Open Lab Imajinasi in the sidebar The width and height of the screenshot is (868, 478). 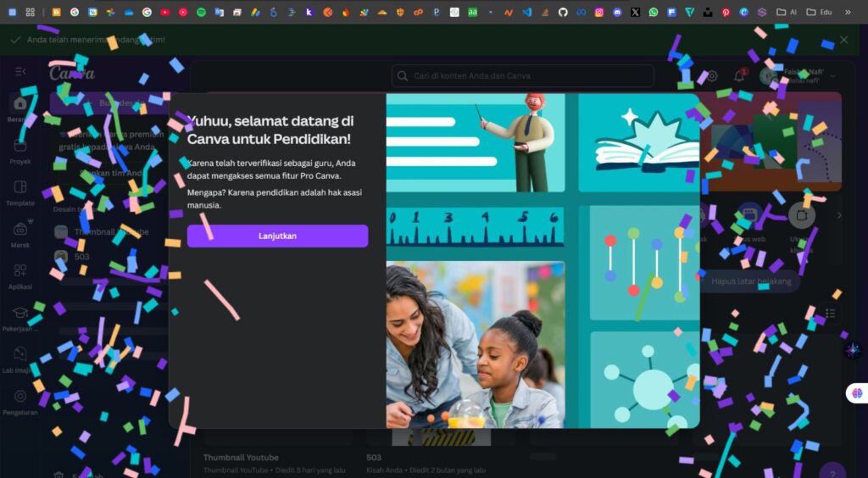point(20,359)
